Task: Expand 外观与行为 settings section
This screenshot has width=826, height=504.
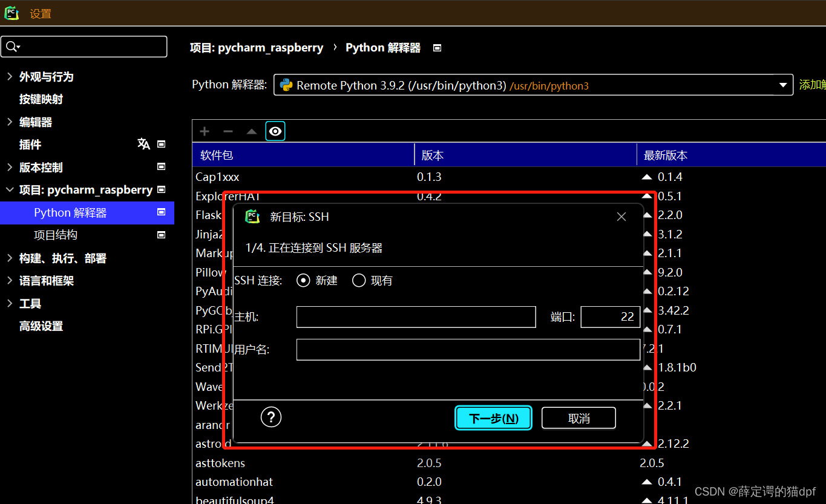Action: 9,76
